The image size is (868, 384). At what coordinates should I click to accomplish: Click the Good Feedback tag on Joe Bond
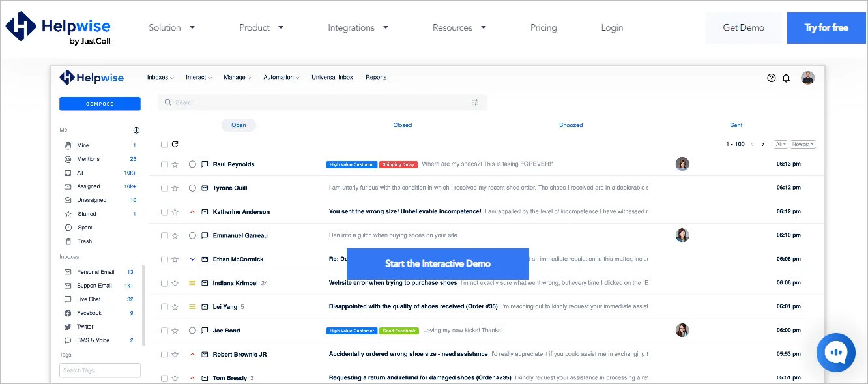coord(399,331)
